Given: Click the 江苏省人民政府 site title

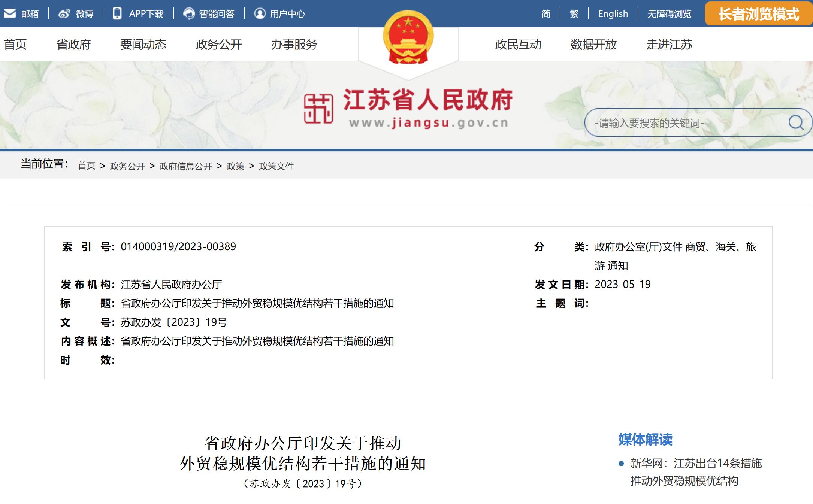Looking at the screenshot, I should [x=427, y=100].
